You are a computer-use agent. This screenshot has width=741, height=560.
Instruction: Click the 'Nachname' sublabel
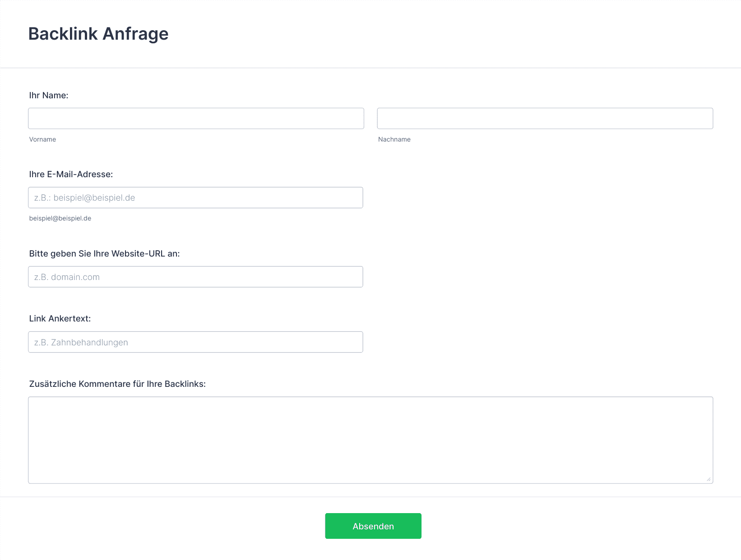pyautogui.click(x=394, y=139)
